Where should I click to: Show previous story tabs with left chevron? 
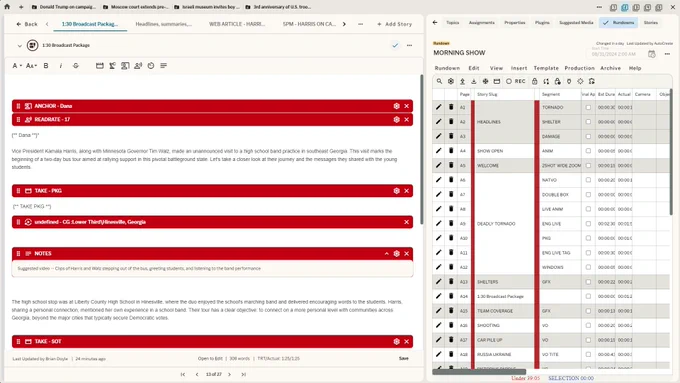tap(47, 24)
